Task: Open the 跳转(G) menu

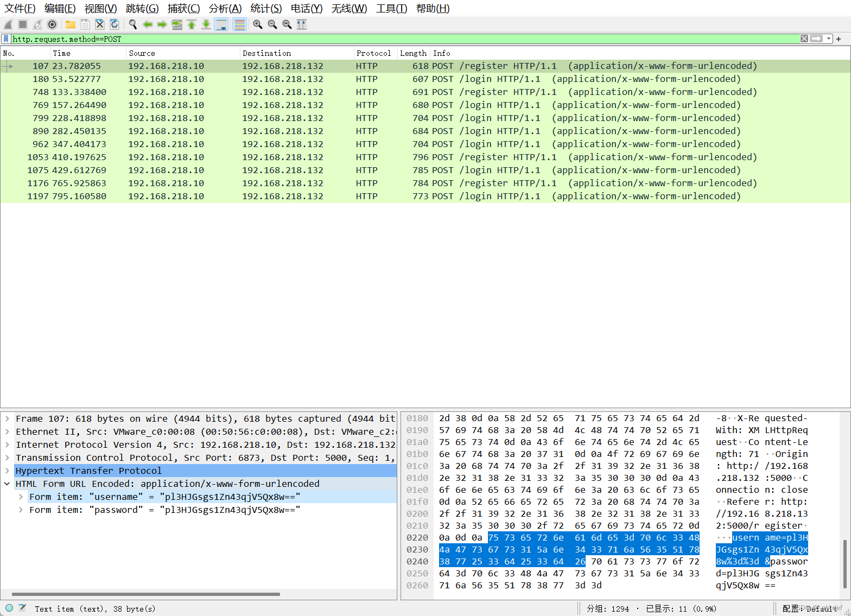Action: click(142, 9)
